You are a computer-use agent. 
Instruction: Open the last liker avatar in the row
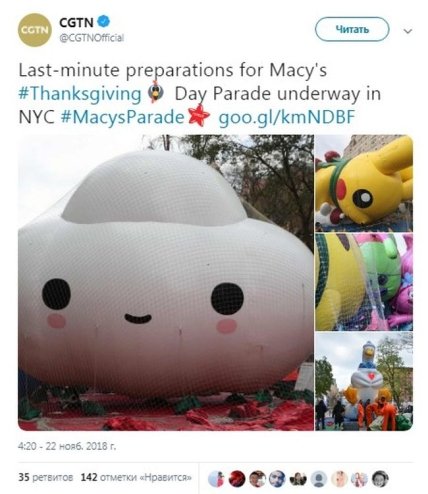tap(380, 479)
